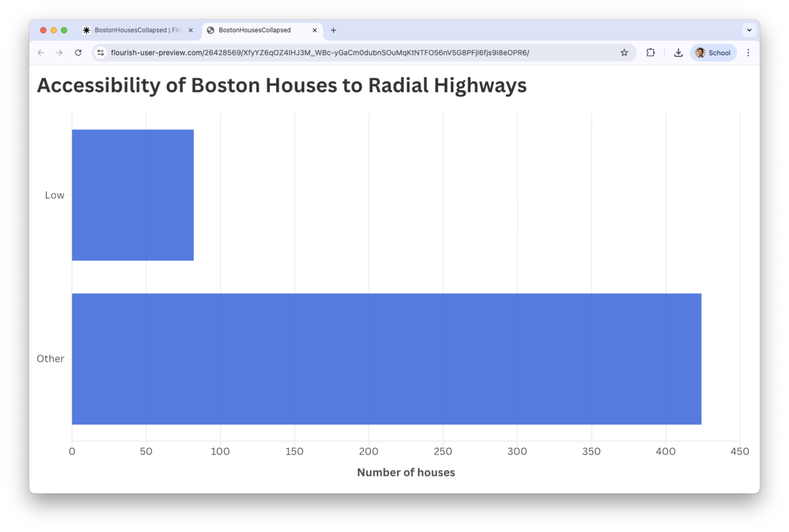Click the chart title heading text
Viewport: 789px width, 532px height.
[x=282, y=85]
